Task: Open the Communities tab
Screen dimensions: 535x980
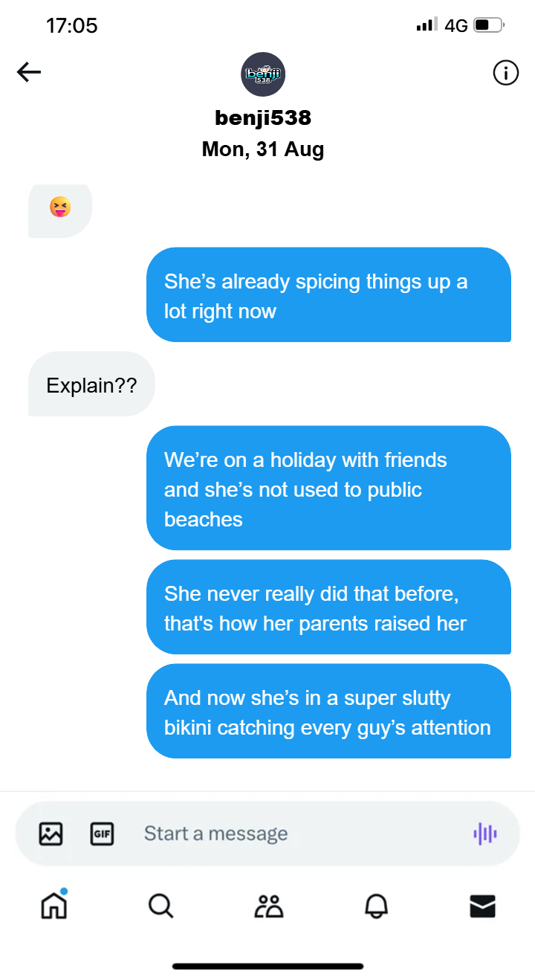Action: (268, 906)
